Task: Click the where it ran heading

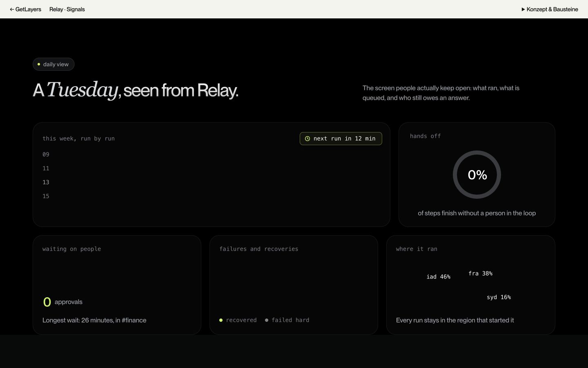Action: click(x=416, y=249)
